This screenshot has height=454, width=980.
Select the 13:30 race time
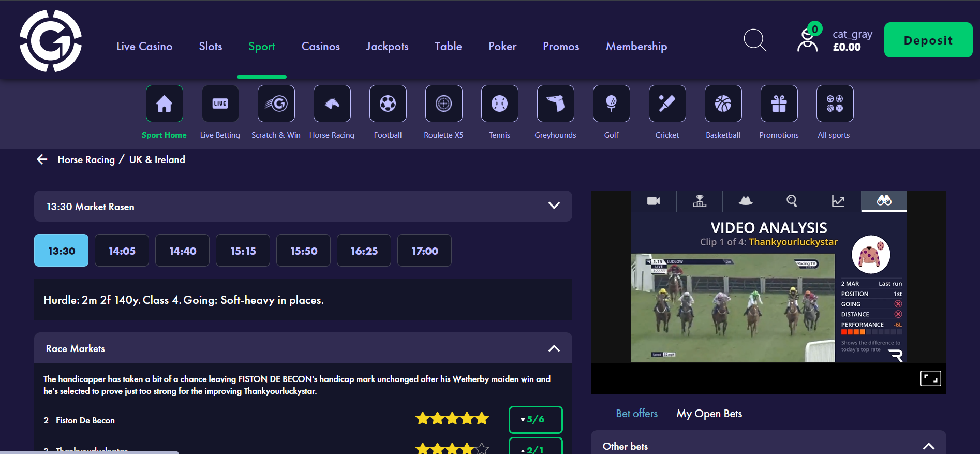coord(62,251)
